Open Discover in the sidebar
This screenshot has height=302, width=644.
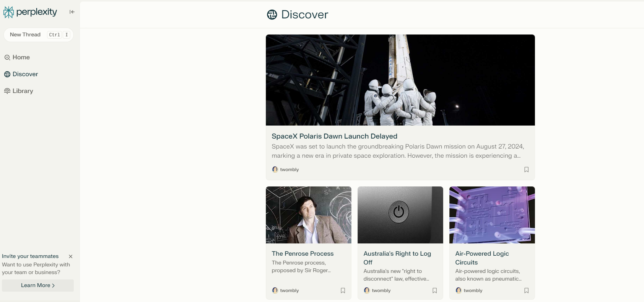point(21,74)
